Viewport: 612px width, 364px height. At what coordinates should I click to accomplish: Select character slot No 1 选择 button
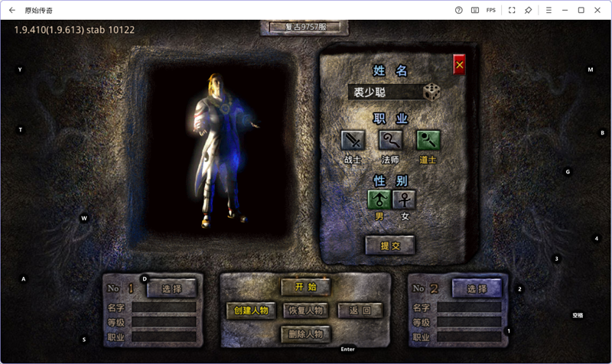(x=171, y=289)
